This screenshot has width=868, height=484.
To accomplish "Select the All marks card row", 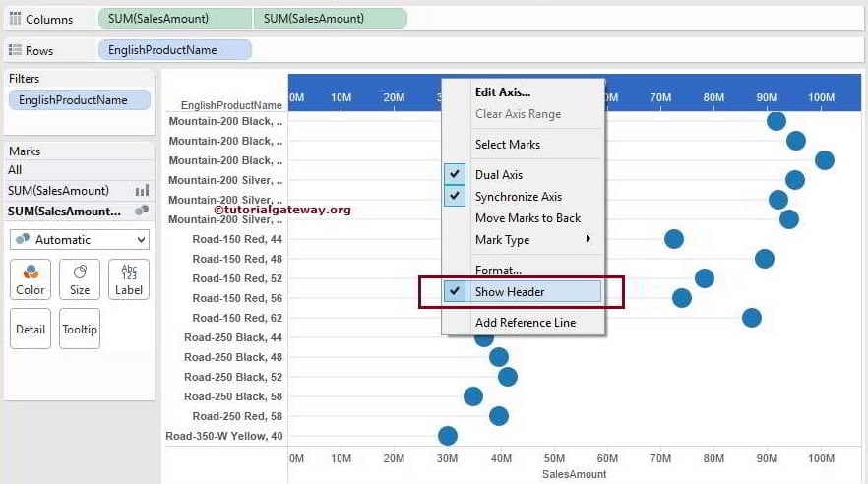I will tap(80, 170).
